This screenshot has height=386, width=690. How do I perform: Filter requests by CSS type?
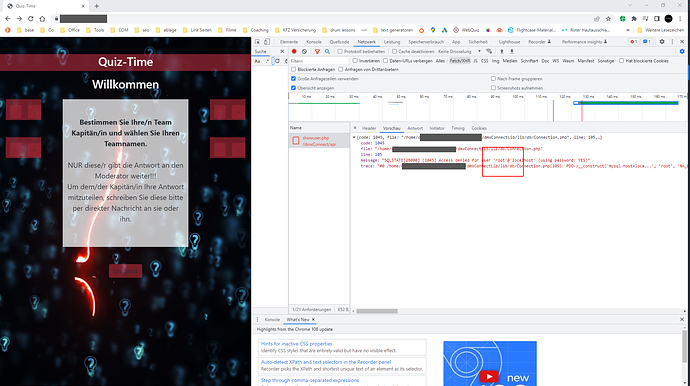(x=484, y=61)
